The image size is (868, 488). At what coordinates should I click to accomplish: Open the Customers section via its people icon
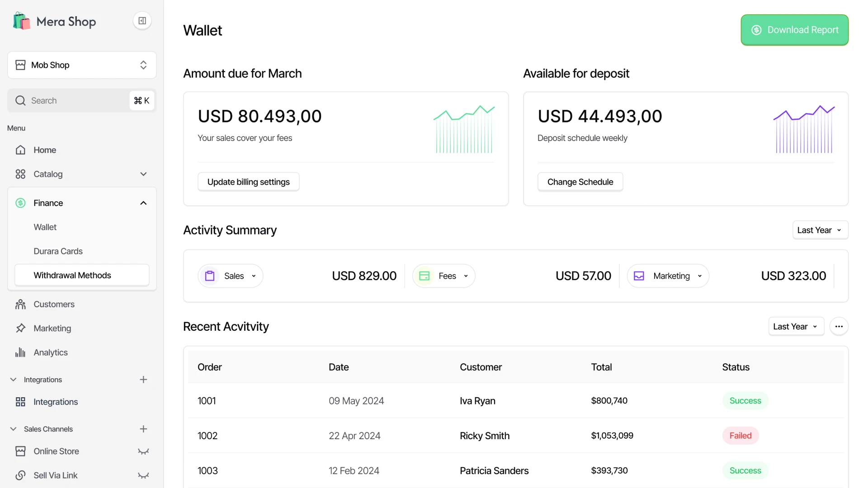(21, 304)
